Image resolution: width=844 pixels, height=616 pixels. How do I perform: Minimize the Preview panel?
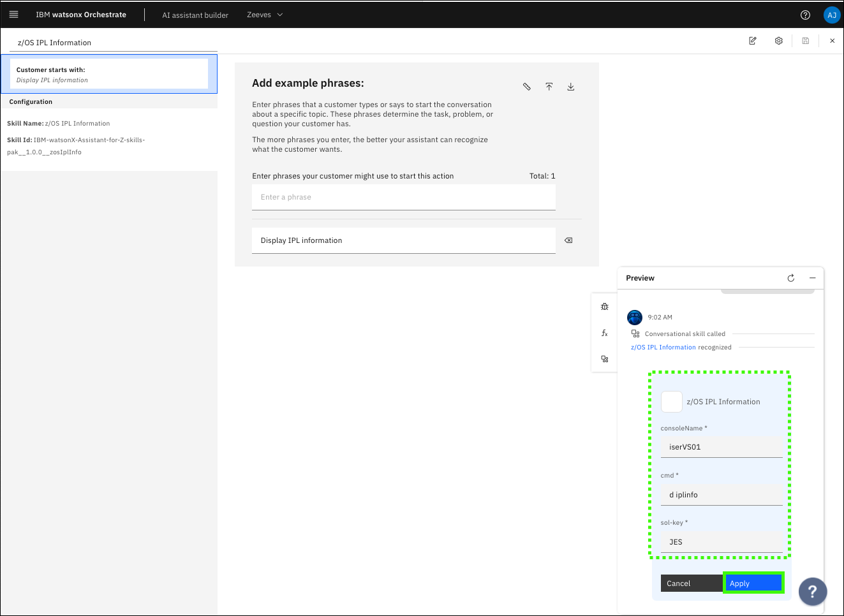(813, 278)
